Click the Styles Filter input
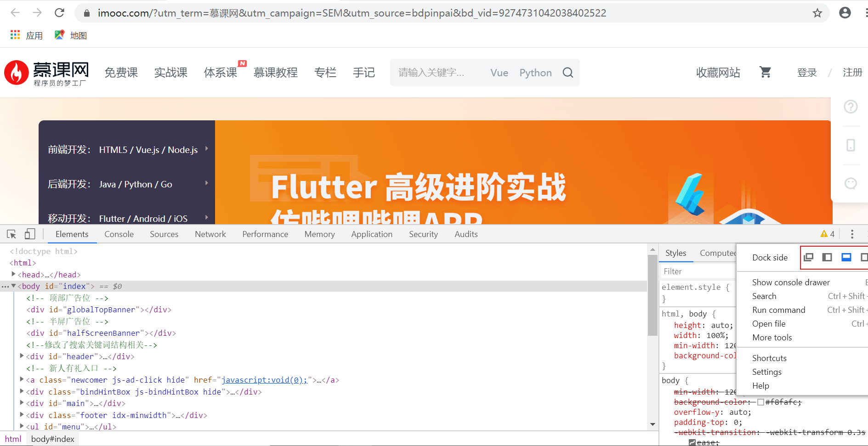Viewport: 868px width, 446px height. pyautogui.click(x=698, y=271)
